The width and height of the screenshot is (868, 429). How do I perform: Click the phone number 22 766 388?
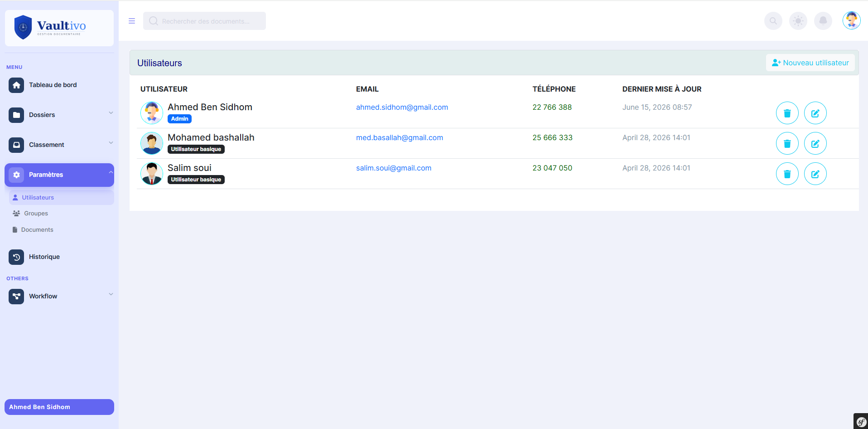pyautogui.click(x=552, y=107)
